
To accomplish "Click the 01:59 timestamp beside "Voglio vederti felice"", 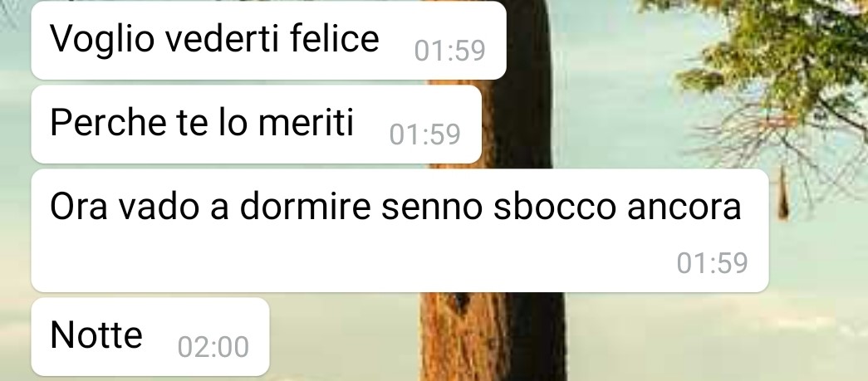I will 449,51.
